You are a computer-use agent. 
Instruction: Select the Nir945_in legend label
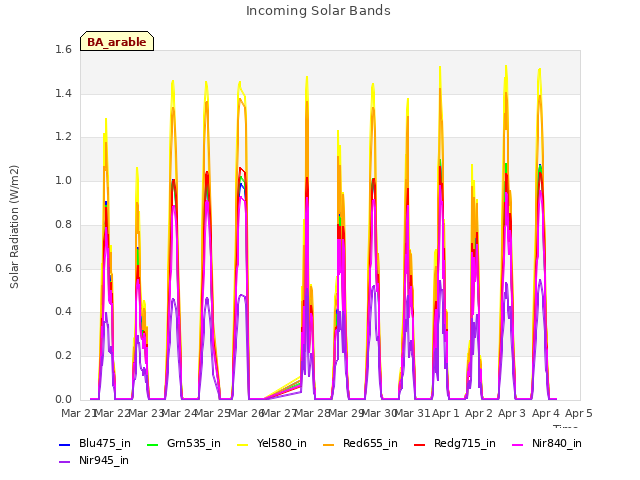click(x=104, y=461)
